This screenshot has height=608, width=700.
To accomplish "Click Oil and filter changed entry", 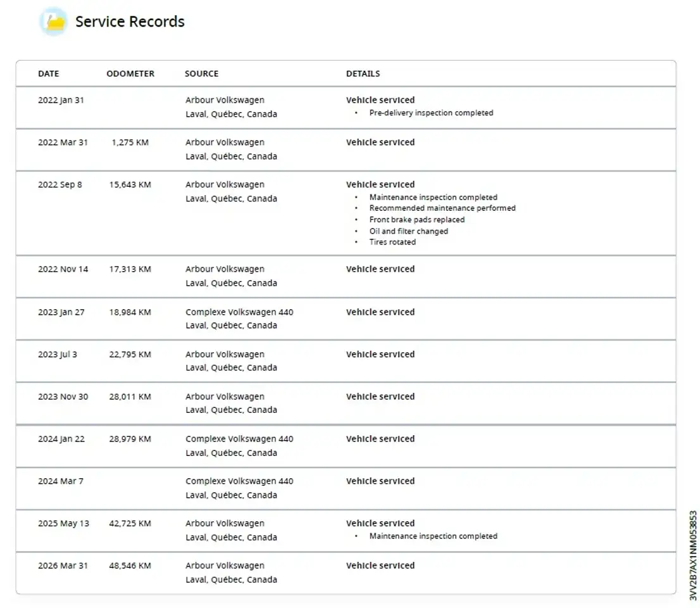I will (x=408, y=231).
